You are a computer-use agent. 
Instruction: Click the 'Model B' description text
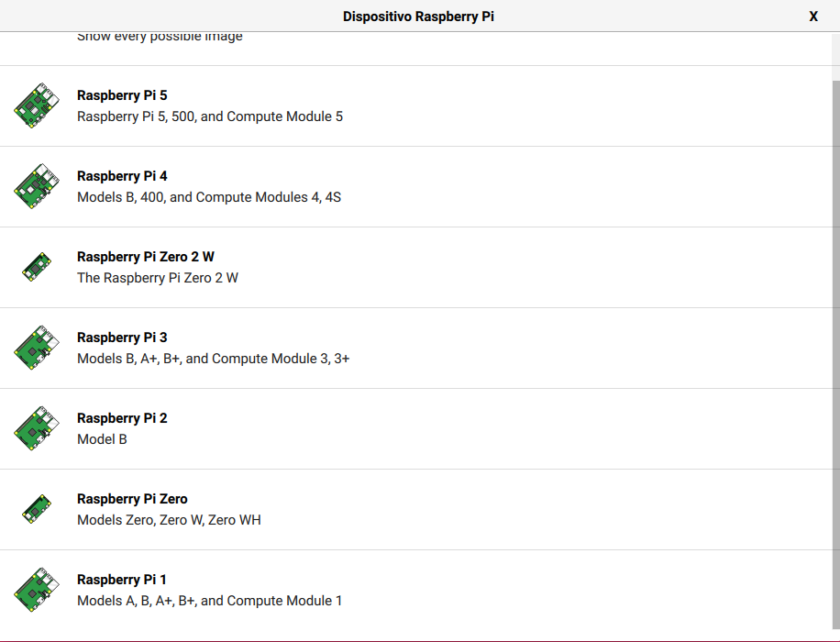[x=102, y=439]
